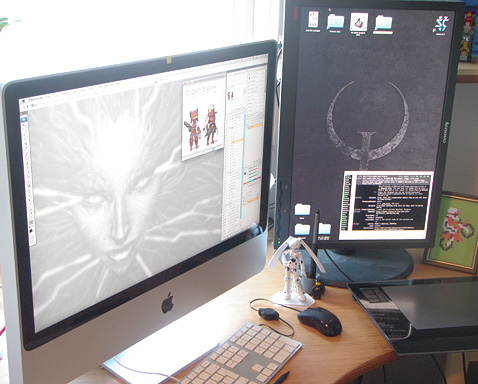This screenshot has width=478, height=384.
Task: Select the blue-highlighted tool atop Photoshop toolbox
Action: pos(24,119)
